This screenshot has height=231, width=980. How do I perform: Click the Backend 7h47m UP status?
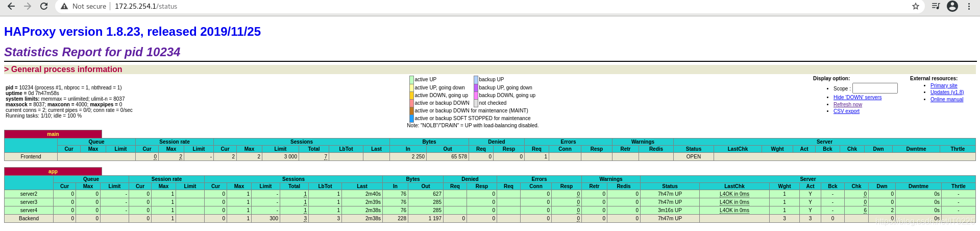[x=670, y=218]
